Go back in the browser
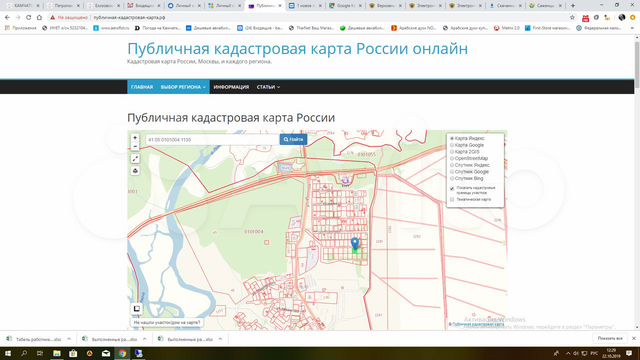 [x=7, y=18]
